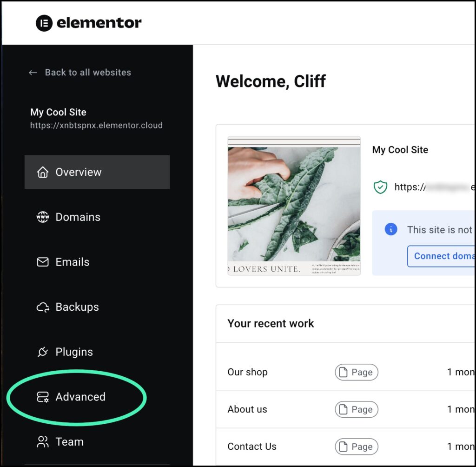Click the Elementor logo

(x=88, y=22)
